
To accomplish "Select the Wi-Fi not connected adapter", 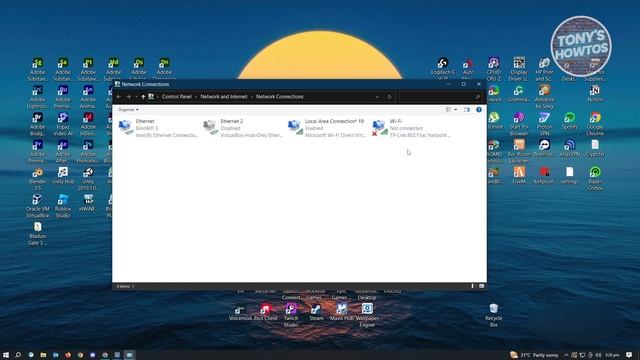I will [411, 128].
